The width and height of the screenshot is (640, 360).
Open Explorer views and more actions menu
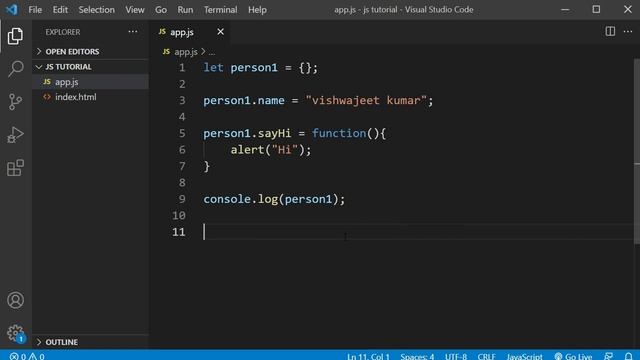(x=133, y=32)
